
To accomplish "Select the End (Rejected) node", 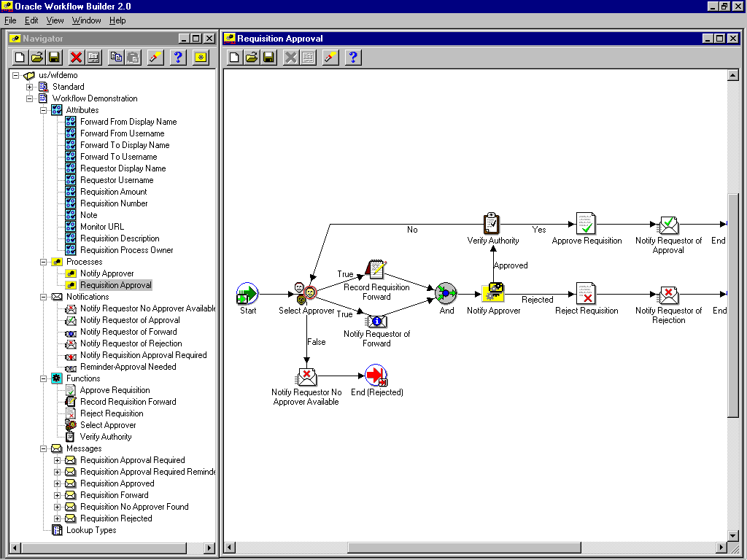I will [x=376, y=376].
